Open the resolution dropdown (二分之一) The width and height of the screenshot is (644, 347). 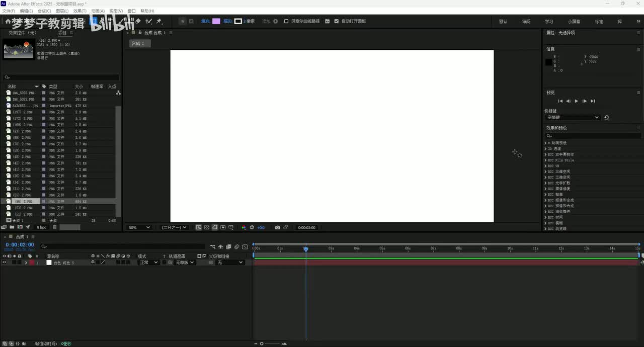tap(174, 227)
